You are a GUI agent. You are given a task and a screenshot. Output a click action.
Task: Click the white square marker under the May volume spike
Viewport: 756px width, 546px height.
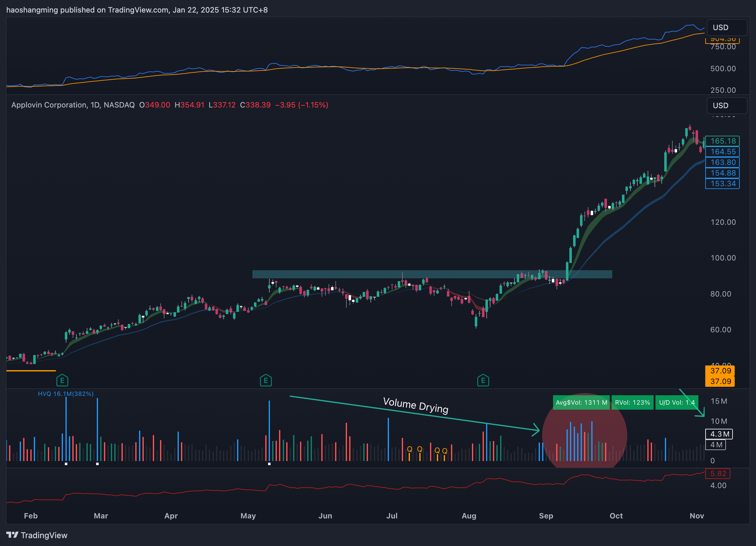pos(269,464)
